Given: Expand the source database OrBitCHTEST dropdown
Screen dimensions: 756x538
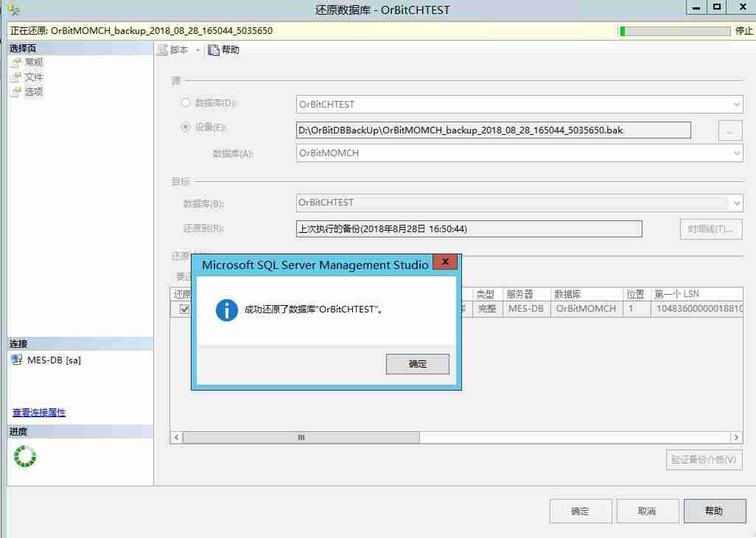Looking at the screenshot, I should point(737,104).
